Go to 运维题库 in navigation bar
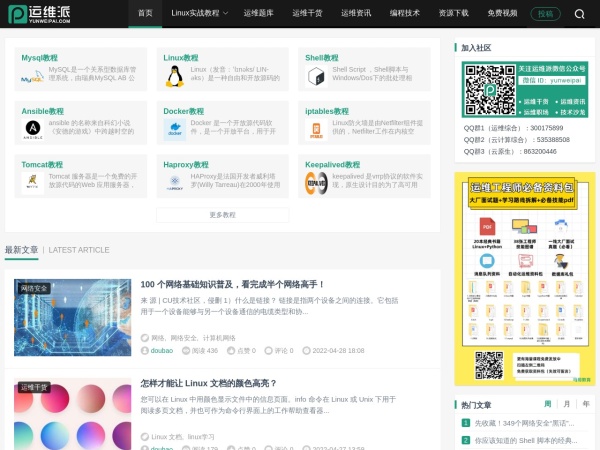This screenshot has height=450, width=600. point(259,14)
